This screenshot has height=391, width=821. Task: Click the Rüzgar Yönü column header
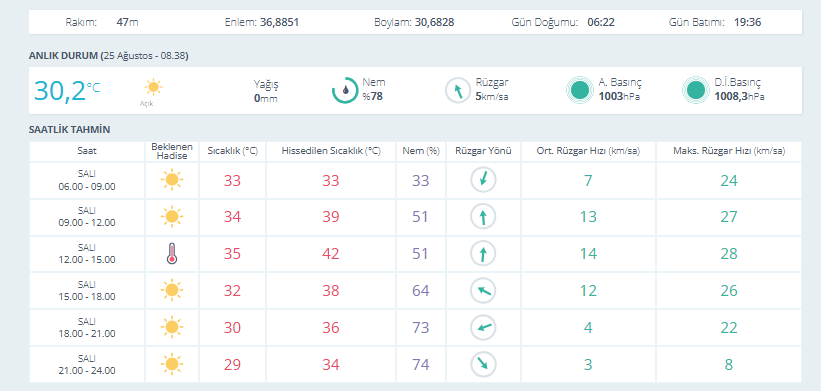pyautogui.click(x=483, y=151)
